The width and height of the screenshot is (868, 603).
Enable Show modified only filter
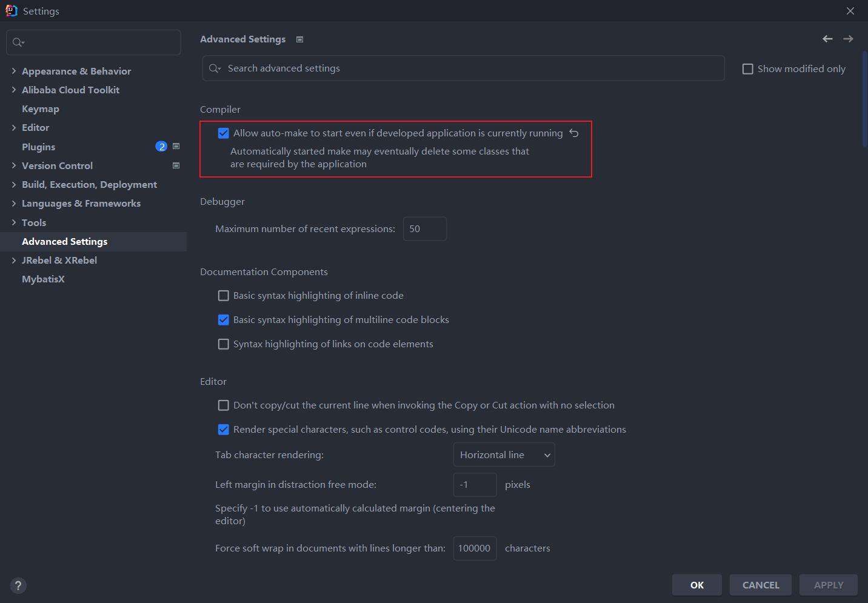click(747, 68)
